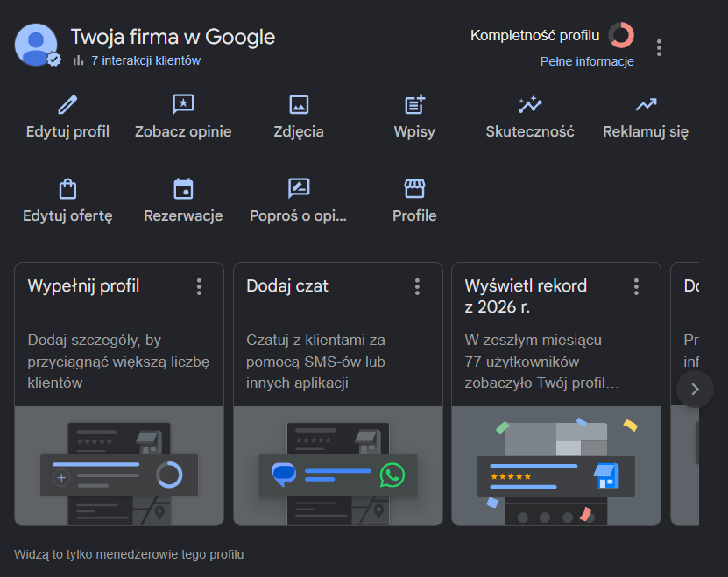Click the Edytuj profil pencil icon
This screenshot has height=577, width=728.
click(67, 104)
